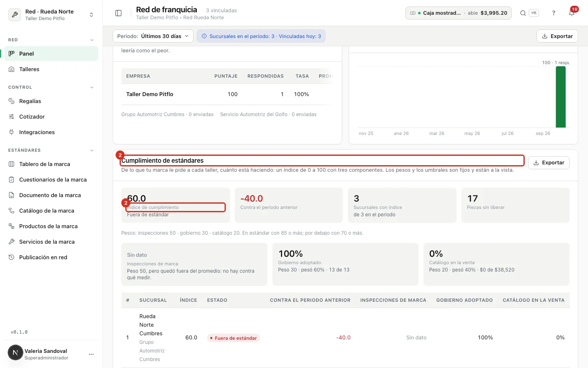Screen dimensions: 588x368
Task: Click the info icon beside Sucursales en el periodo
Action: pyautogui.click(x=204, y=36)
